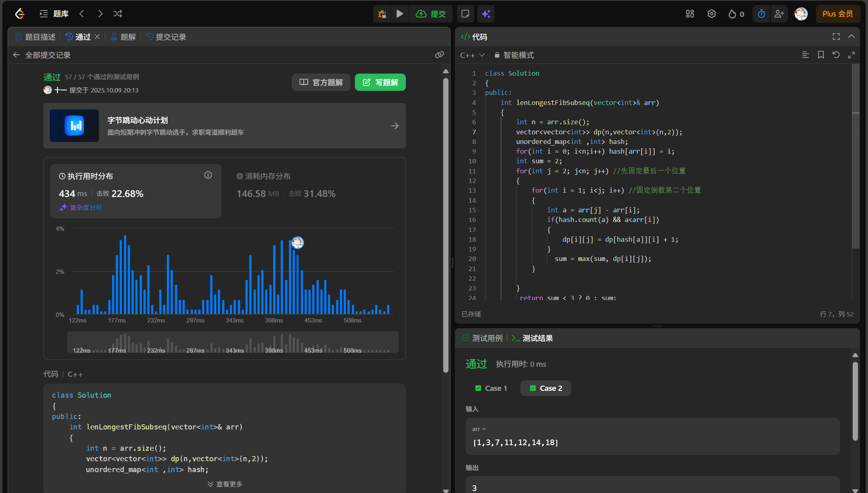Run code with the play button

[x=399, y=14]
